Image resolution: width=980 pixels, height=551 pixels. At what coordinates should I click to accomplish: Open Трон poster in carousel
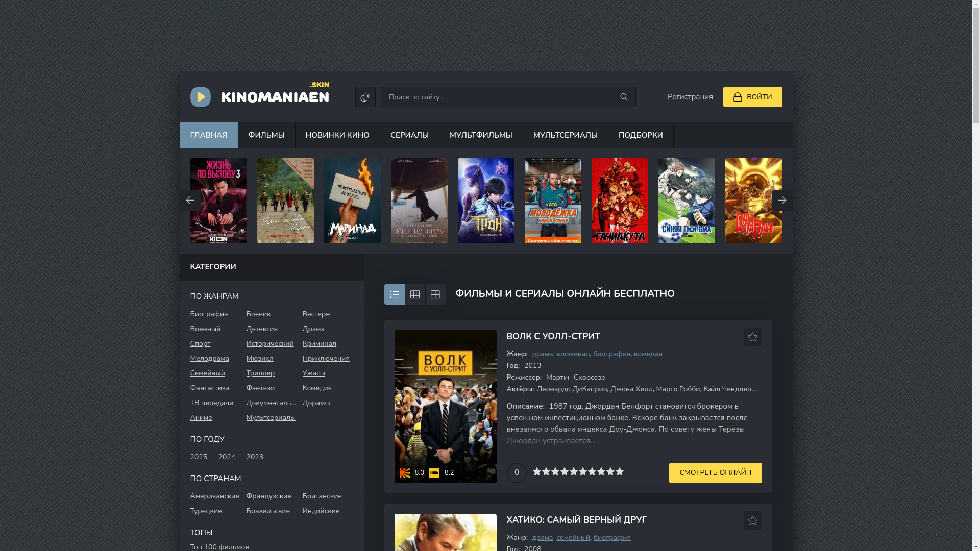point(486,201)
